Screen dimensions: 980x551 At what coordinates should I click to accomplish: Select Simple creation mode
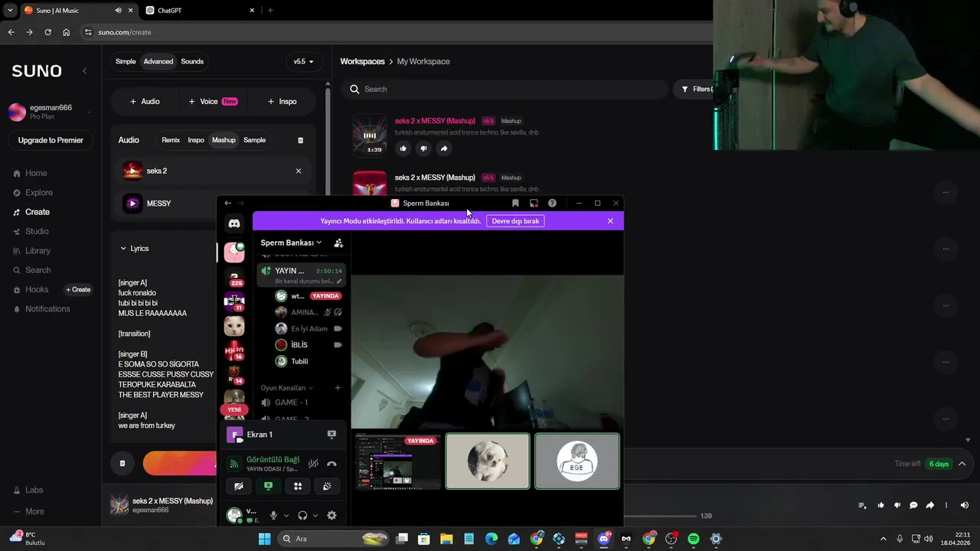126,61
